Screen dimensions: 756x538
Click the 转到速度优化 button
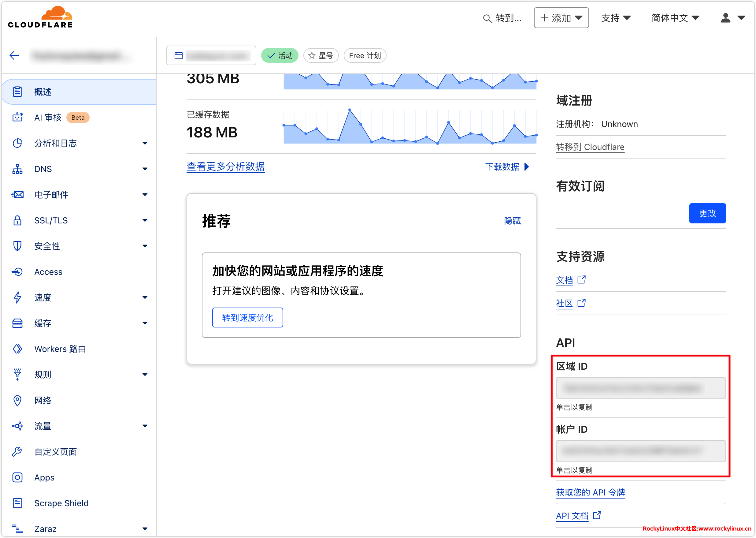coord(247,317)
